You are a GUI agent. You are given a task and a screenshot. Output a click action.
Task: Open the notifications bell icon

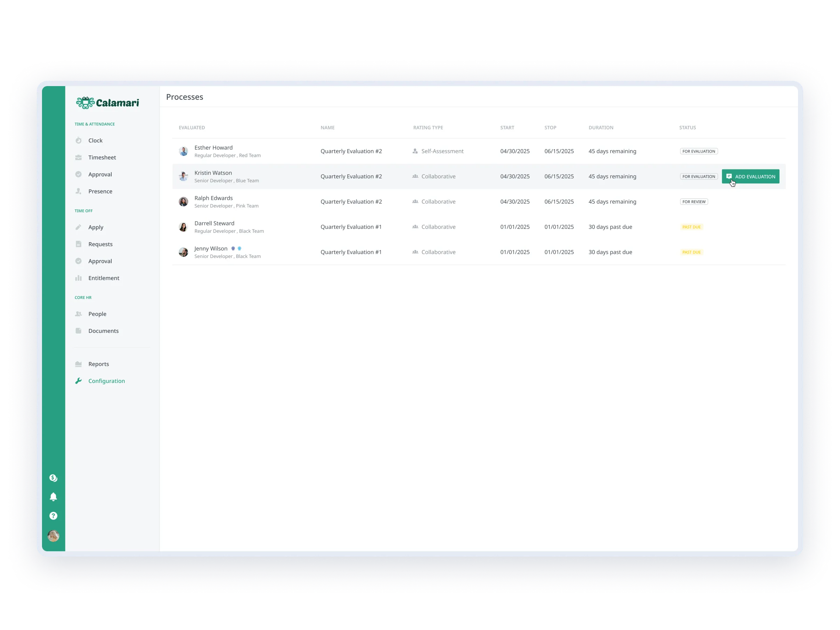[x=54, y=497]
